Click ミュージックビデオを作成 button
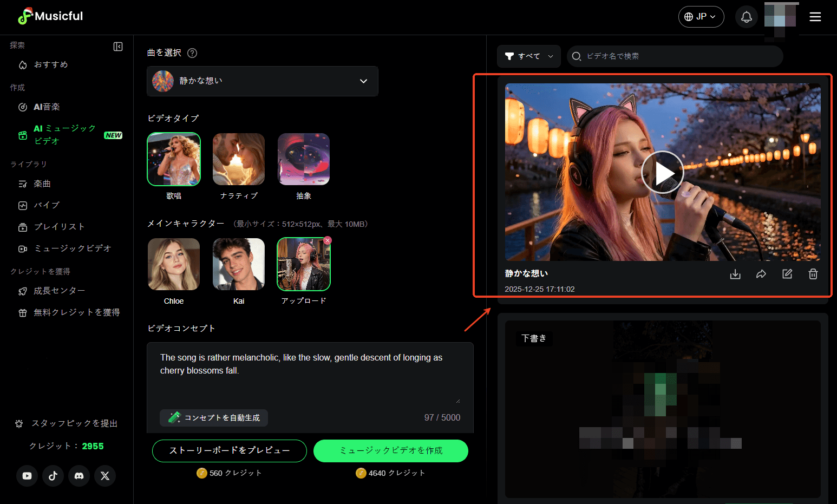Image resolution: width=837 pixels, height=504 pixels. point(390,451)
